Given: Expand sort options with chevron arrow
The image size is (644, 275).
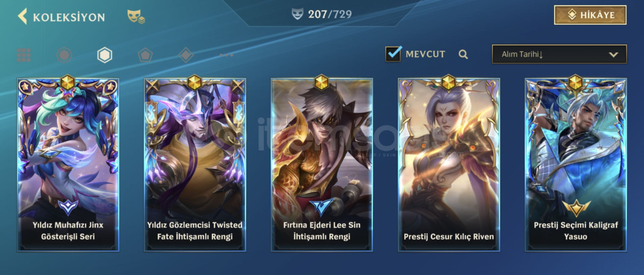Looking at the screenshot, I should [x=613, y=54].
